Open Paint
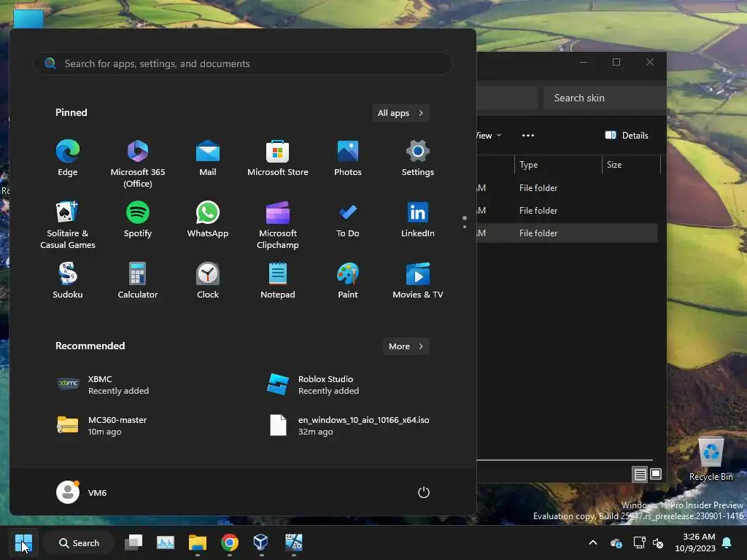Viewport: 747px width, 560px height. click(x=348, y=281)
